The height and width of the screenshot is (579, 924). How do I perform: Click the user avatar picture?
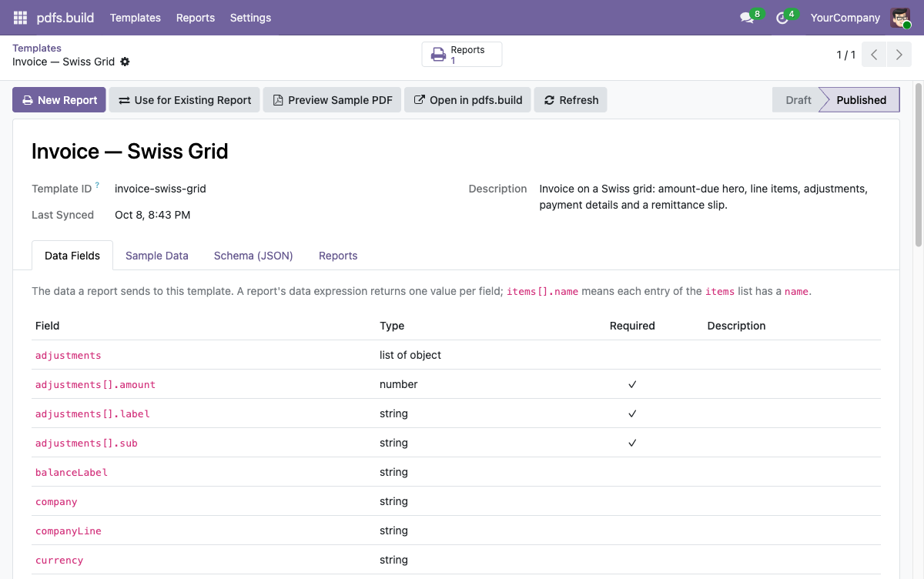coord(900,18)
